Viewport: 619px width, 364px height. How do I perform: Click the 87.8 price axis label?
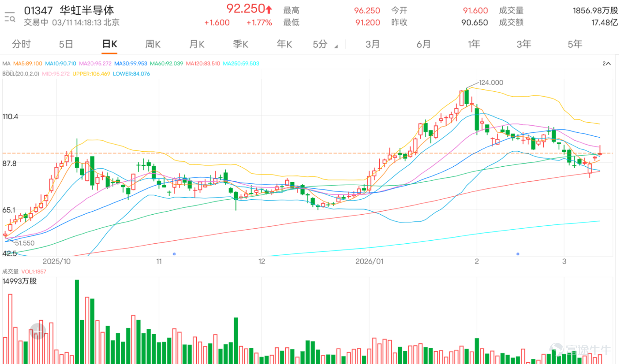9,163
